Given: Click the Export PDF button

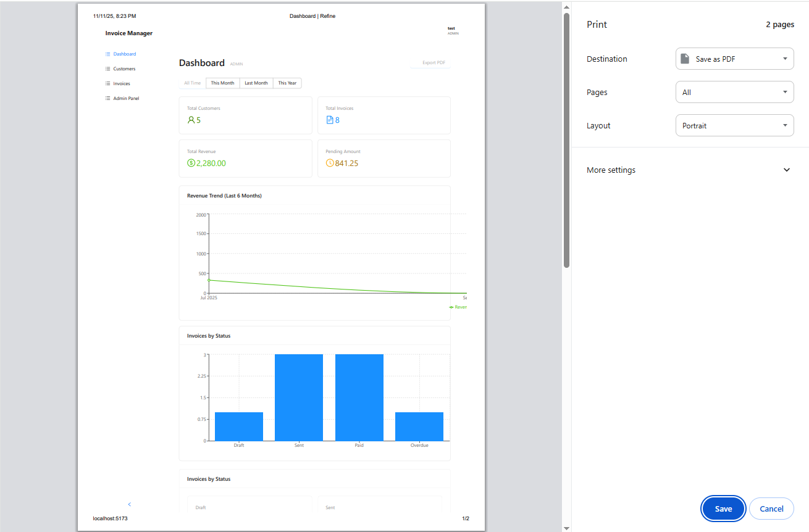Looking at the screenshot, I should click(433, 63).
